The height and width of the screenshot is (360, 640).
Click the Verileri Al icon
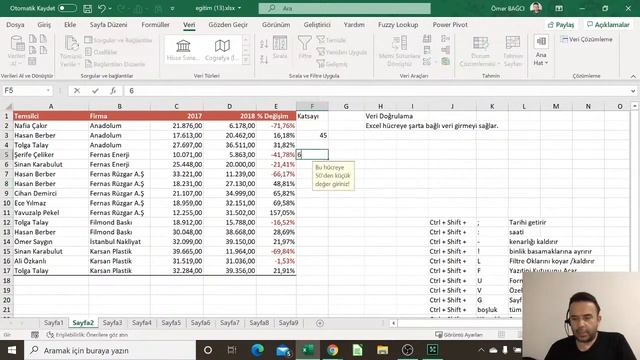pos(16,51)
